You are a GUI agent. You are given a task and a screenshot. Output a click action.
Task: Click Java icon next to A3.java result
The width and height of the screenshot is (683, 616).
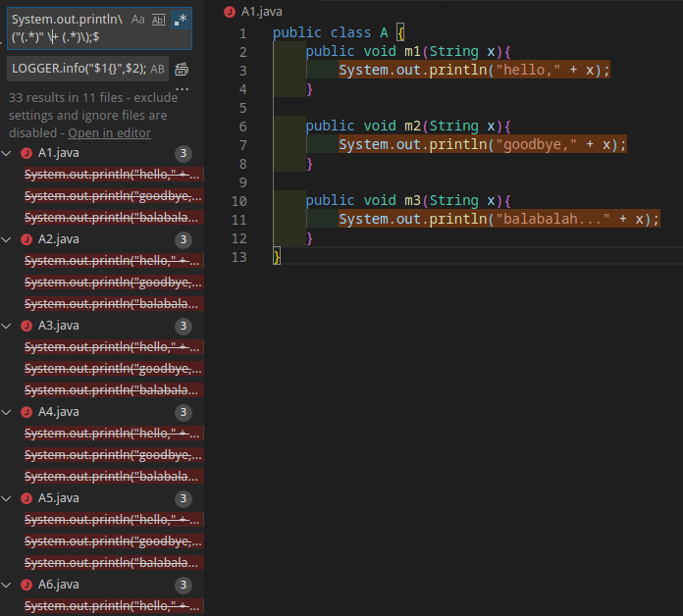pos(26,326)
